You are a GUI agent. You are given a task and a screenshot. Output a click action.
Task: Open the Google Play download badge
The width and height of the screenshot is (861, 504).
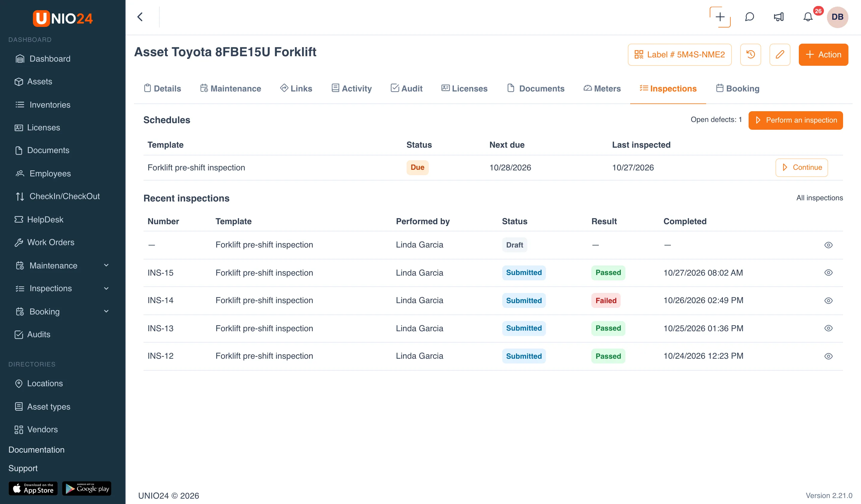87,488
